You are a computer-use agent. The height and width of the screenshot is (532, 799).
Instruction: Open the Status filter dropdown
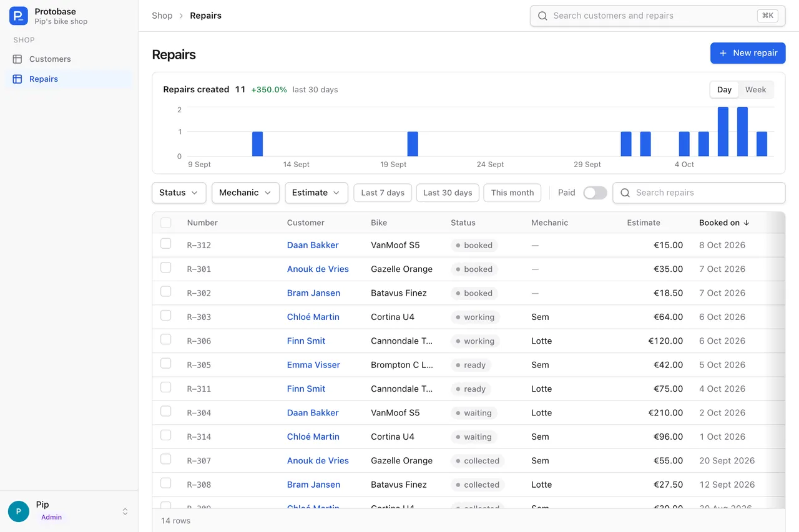(x=179, y=193)
